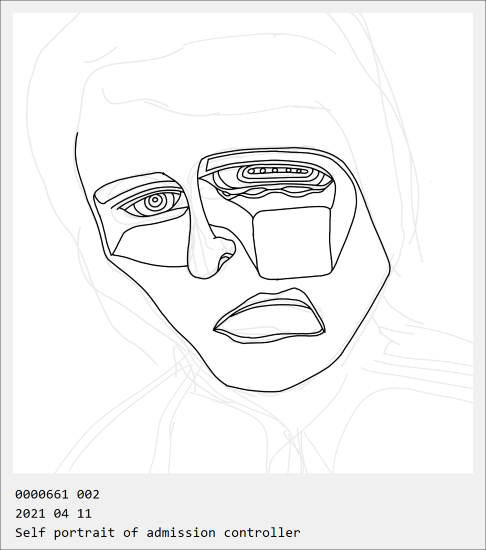
Task: Click the date text 2021 04 11
Action: point(53,514)
